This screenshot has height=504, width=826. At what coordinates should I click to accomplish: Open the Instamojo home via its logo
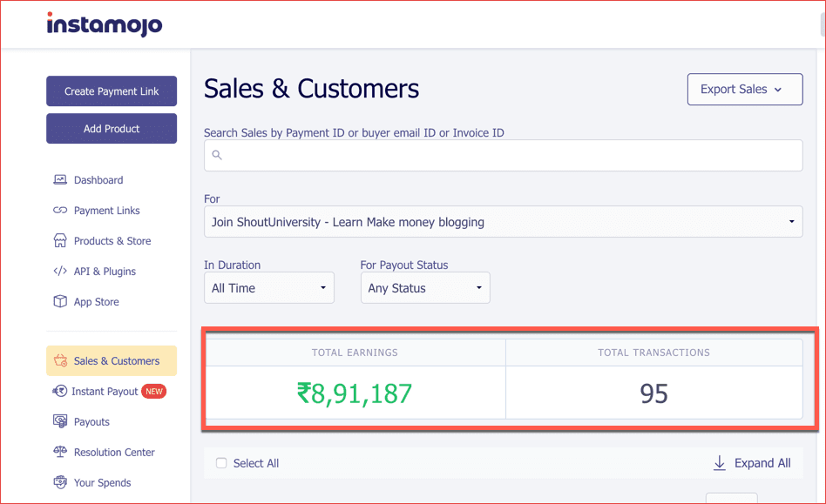[x=104, y=25]
